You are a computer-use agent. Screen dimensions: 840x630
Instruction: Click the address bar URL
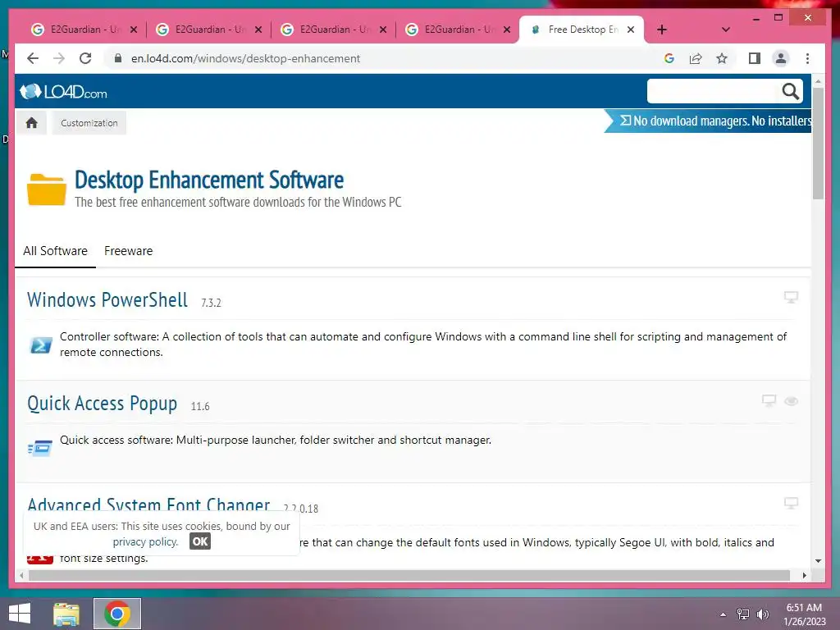(245, 58)
